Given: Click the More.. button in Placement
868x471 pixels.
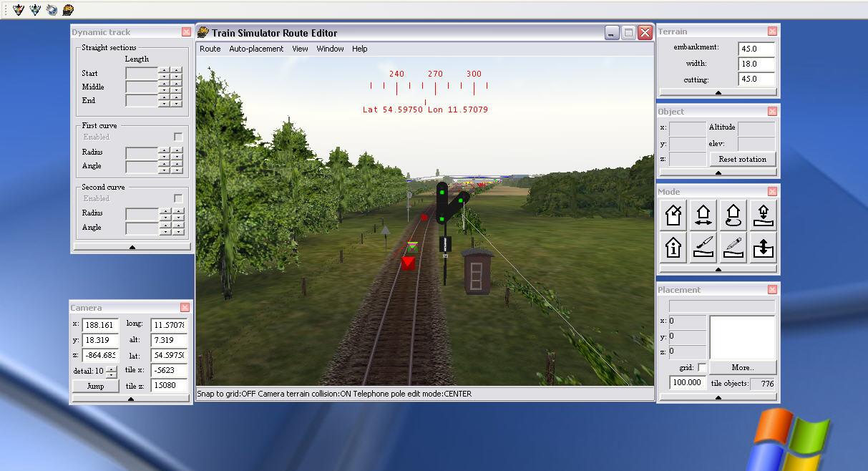Looking at the screenshot, I should click(742, 367).
